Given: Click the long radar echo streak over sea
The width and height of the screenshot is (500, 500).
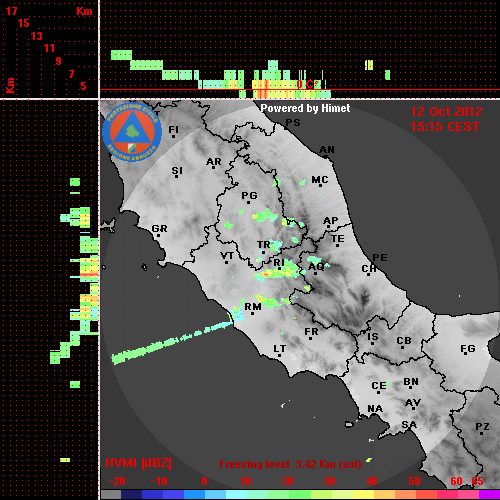Looking at the screenshot, I should click(172, 343).
